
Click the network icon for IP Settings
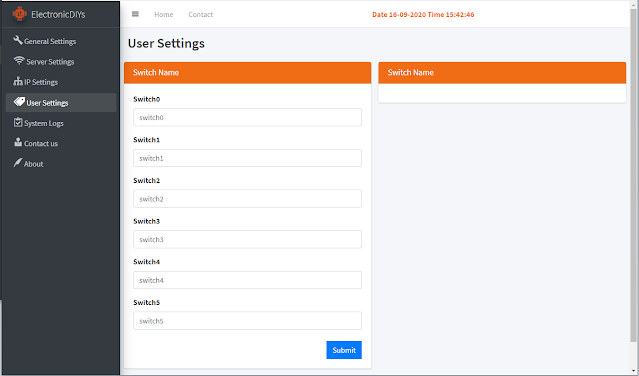18,81
